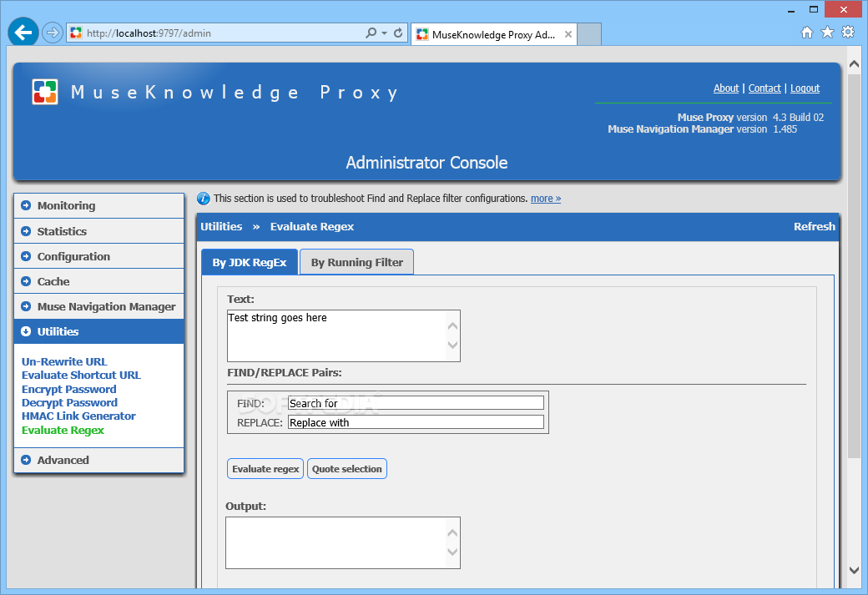Expand the Monitoring menu section
Viewport: 868px width, 595px height.
[x=99, y=205]
